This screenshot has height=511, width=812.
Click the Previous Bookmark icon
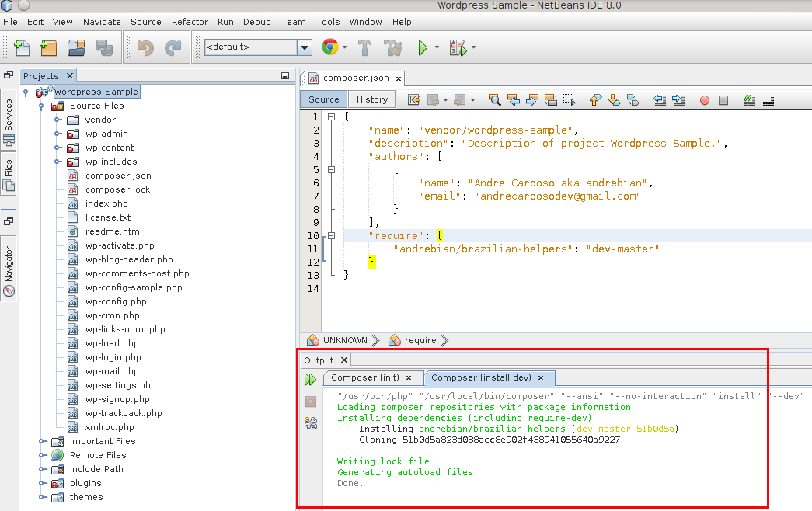[x=595, y=100]
